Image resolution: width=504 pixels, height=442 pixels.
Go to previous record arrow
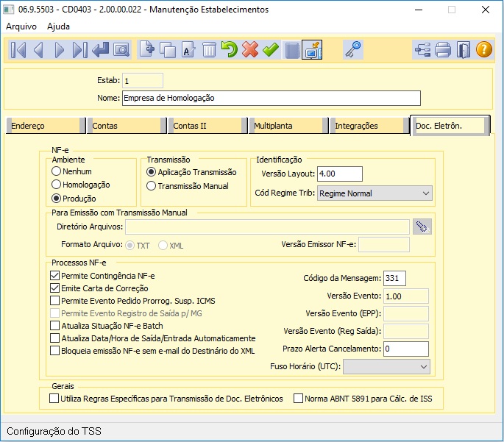pyautogui.click(x=38, y=50)
